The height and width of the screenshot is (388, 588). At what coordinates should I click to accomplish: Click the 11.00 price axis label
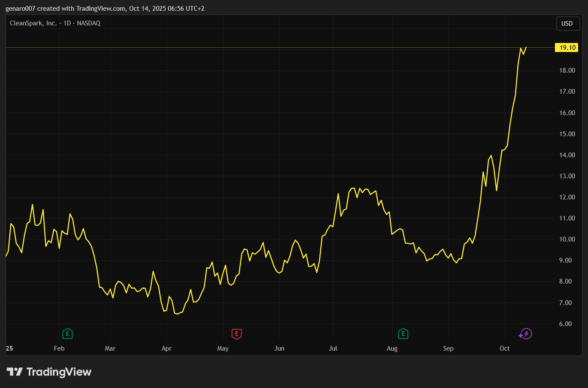coord(567,218)
